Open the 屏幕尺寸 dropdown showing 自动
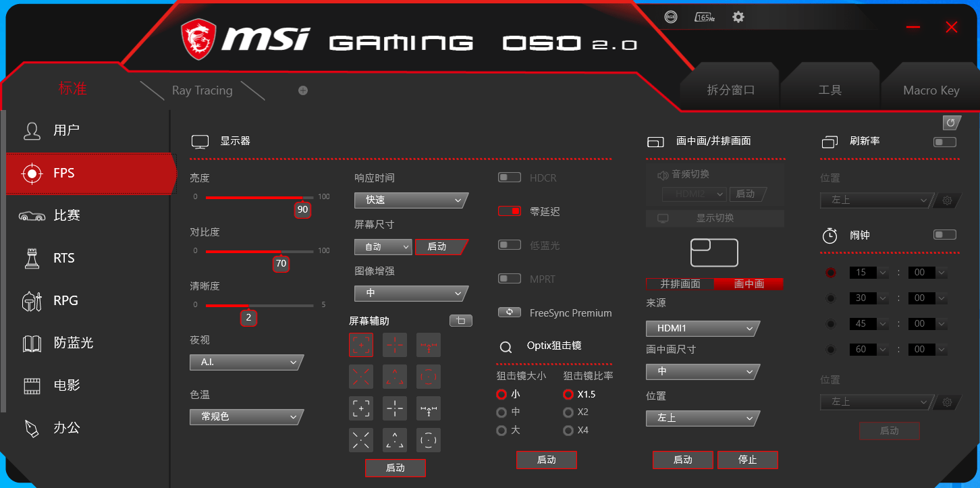This screenshot has height=488, width=980. tap(383, 247)
